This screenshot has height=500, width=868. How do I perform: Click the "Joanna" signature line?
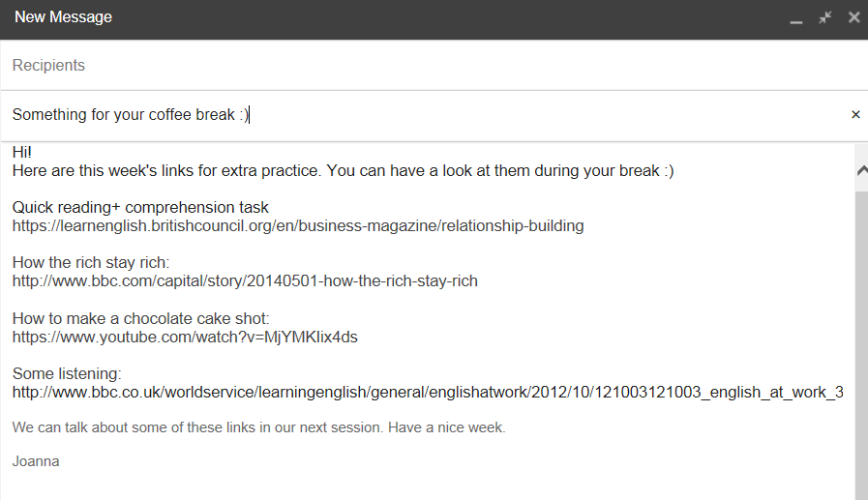click(x=36, y=461)
